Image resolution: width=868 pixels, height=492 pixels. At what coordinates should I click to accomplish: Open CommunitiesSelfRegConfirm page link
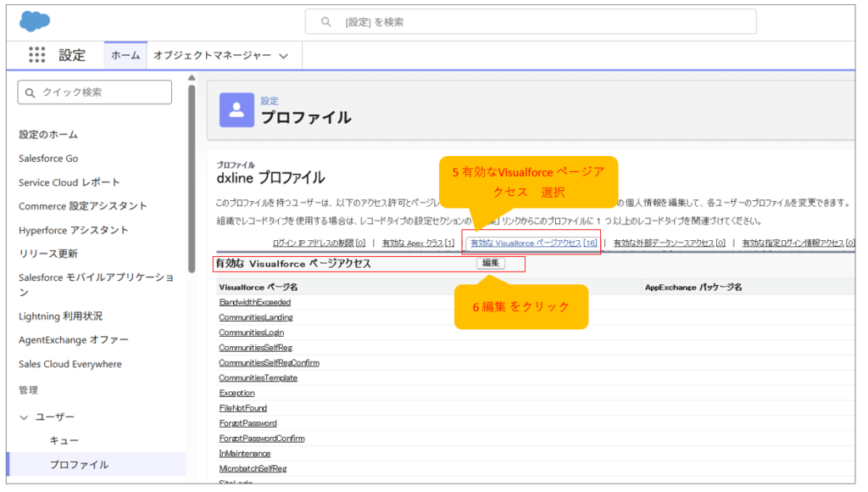coord(269,363)
